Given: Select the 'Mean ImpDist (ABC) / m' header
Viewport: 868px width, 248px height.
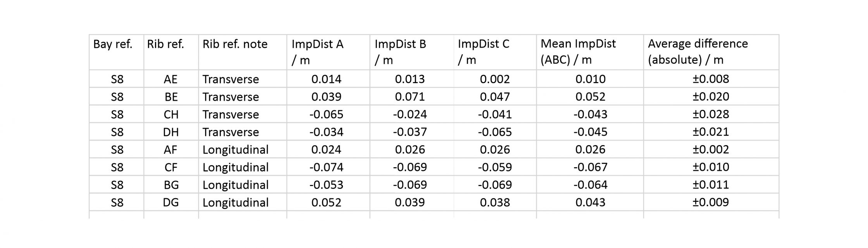Looking at the screenshot, I should click(x=590, y=52).
